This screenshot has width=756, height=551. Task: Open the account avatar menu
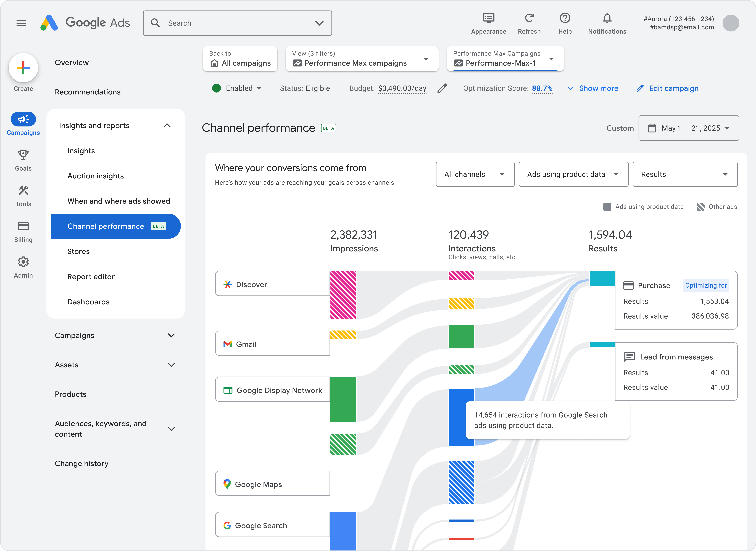pos(731,23)
